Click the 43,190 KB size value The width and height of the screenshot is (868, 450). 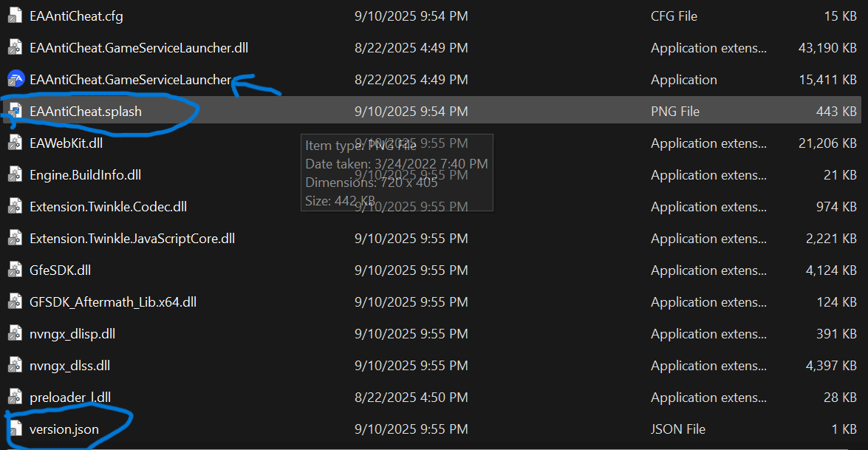tap(827, 48)
